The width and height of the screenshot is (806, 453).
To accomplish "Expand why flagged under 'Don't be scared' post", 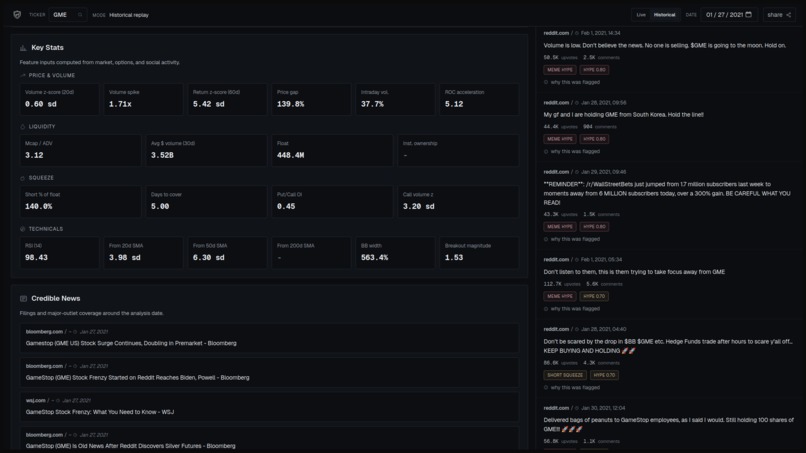I will (572, 388).
